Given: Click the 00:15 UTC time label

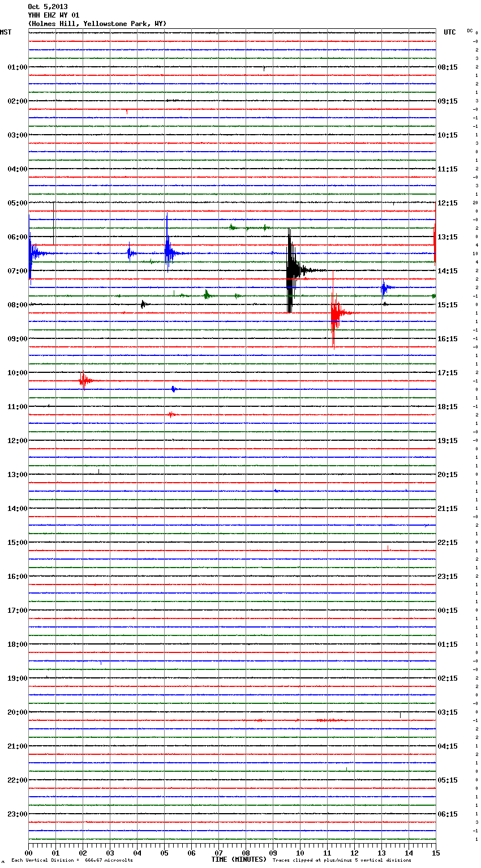Looking at the screenshot, I should (x=448, y=611).
